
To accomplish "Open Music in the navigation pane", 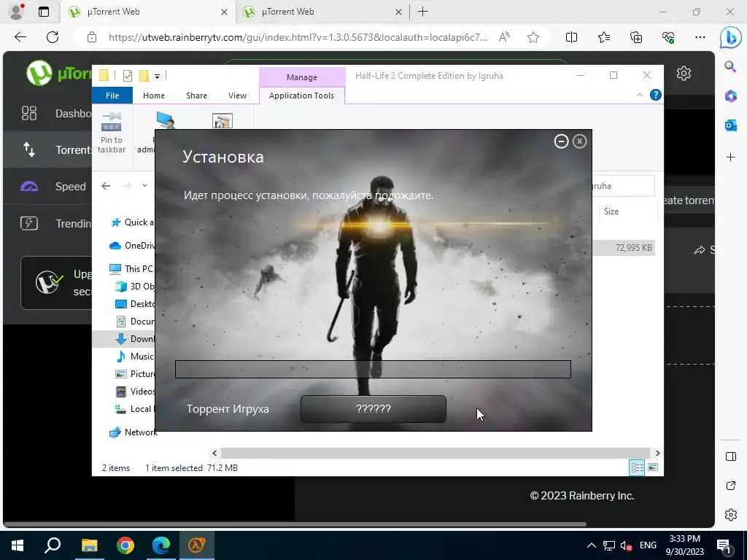I will [x=135, y=356].
